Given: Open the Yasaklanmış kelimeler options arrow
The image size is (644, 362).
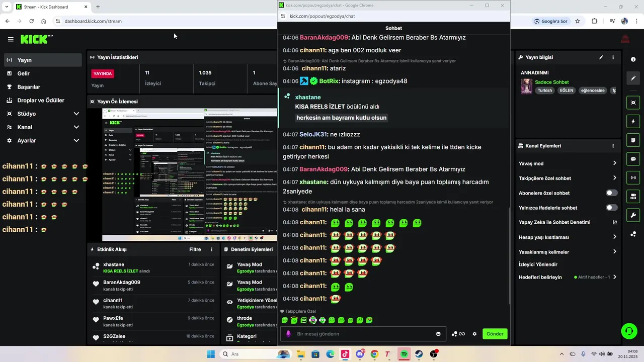Looking at the screenshot, I should pyautogui.click(x=614, y=252).
